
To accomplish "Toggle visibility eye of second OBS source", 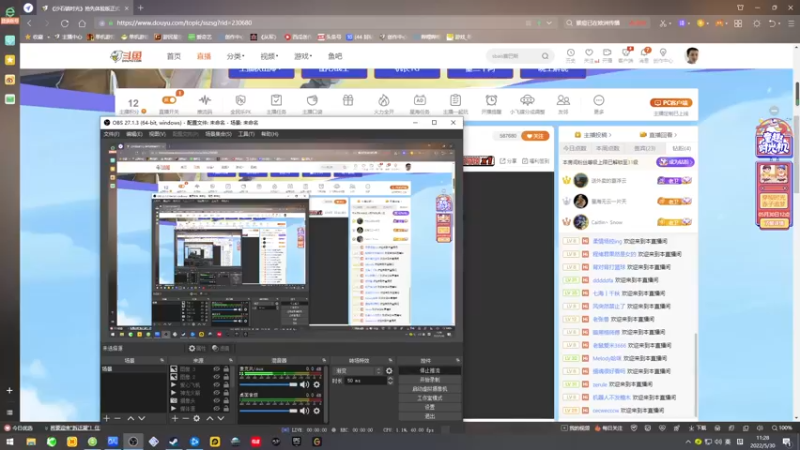I will tap(216, 377).
